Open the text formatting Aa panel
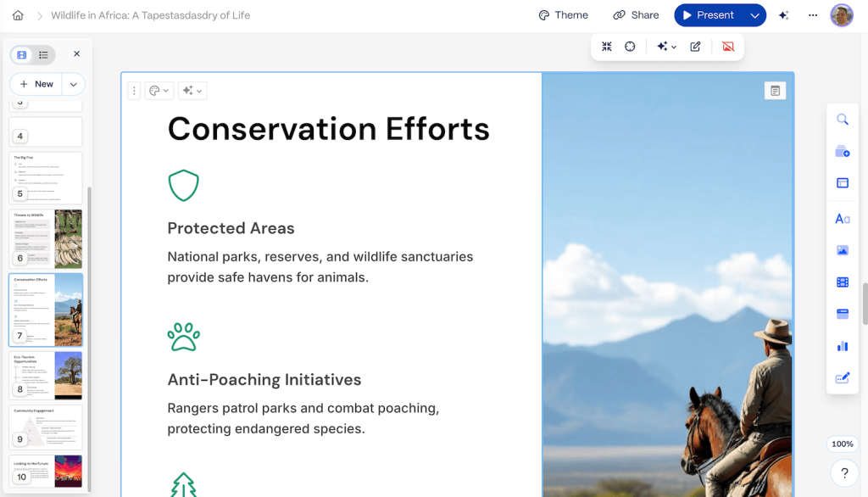 click(842, 219)
